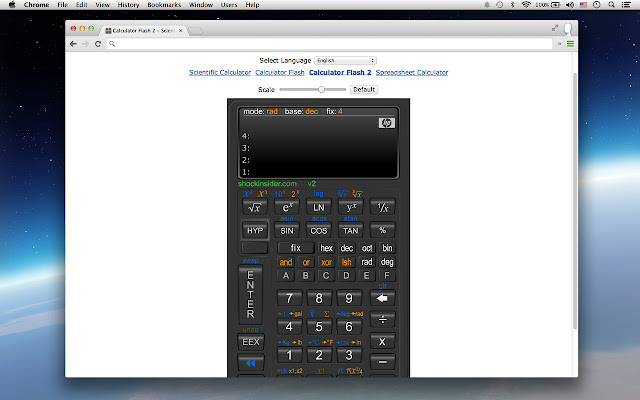Click the Scale slider handle

tap(322, 89)
